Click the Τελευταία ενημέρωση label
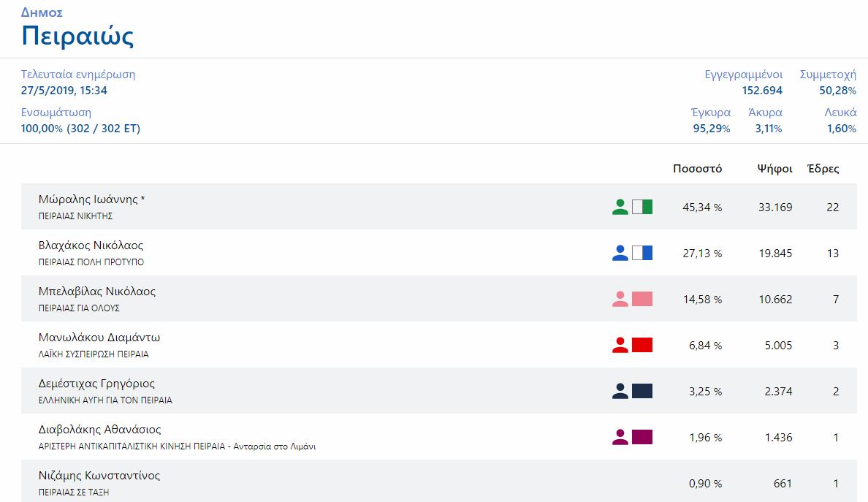868x502 pixels. 78,74
